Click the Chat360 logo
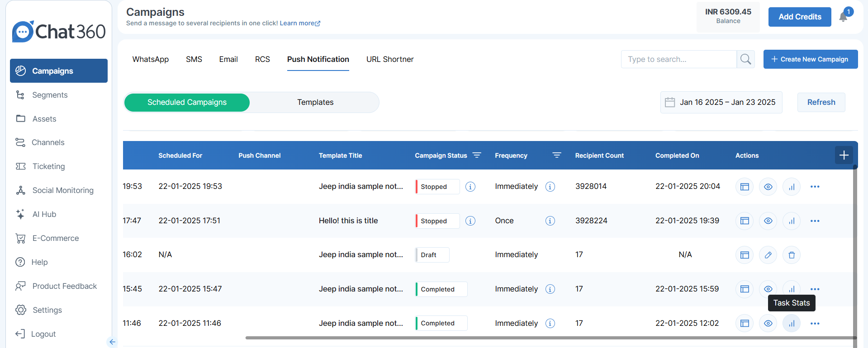This screenshot has width=868, height=348. [x=59, y=32]
